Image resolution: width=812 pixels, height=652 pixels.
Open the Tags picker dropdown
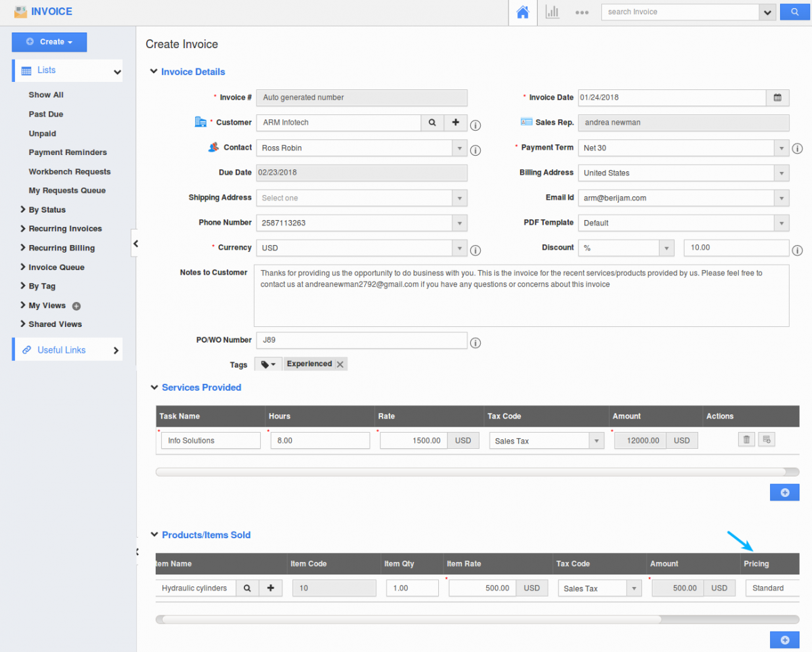tap(268, 364)
